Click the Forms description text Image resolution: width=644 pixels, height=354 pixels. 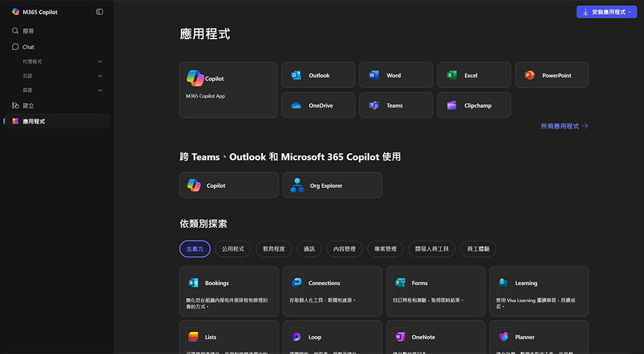point(428,300)
